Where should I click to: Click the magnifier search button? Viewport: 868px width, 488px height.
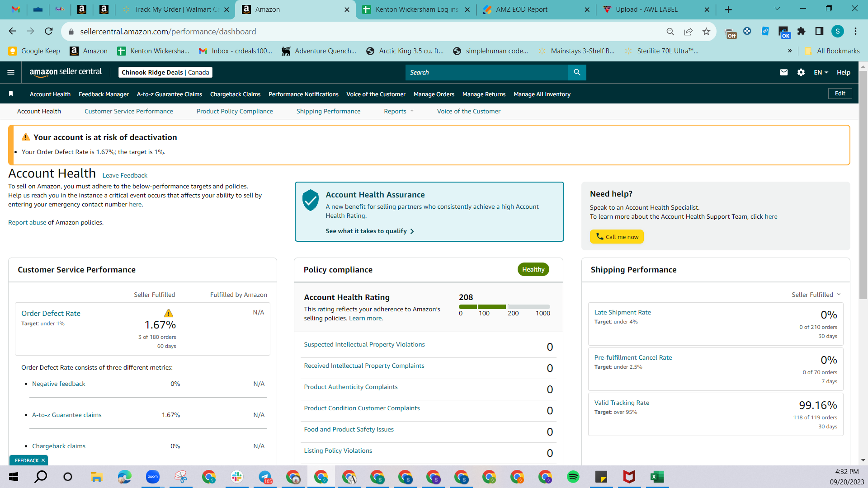click(x=577, y=72)
